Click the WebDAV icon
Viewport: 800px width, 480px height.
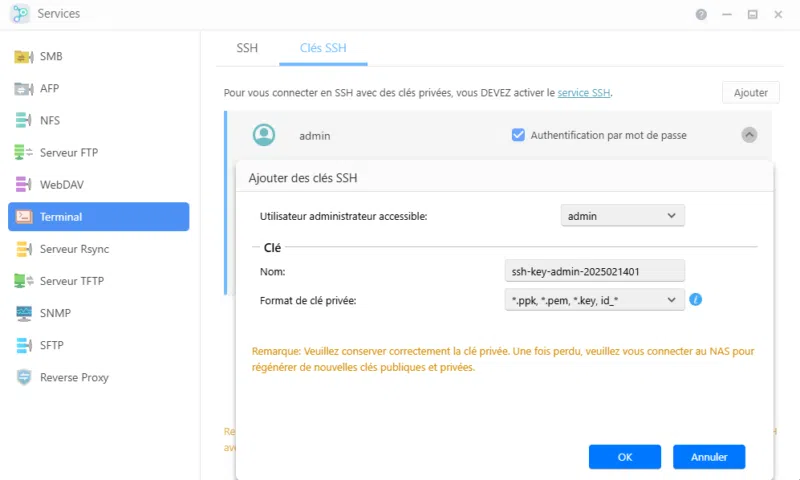[x=24, y=185]
